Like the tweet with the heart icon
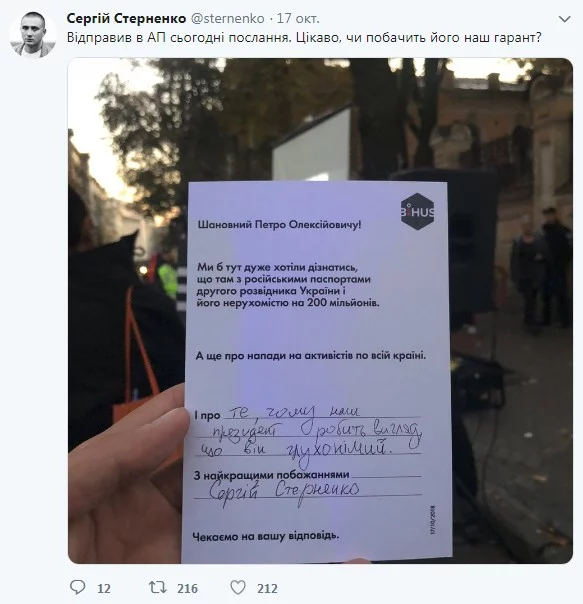 point(238,587)
